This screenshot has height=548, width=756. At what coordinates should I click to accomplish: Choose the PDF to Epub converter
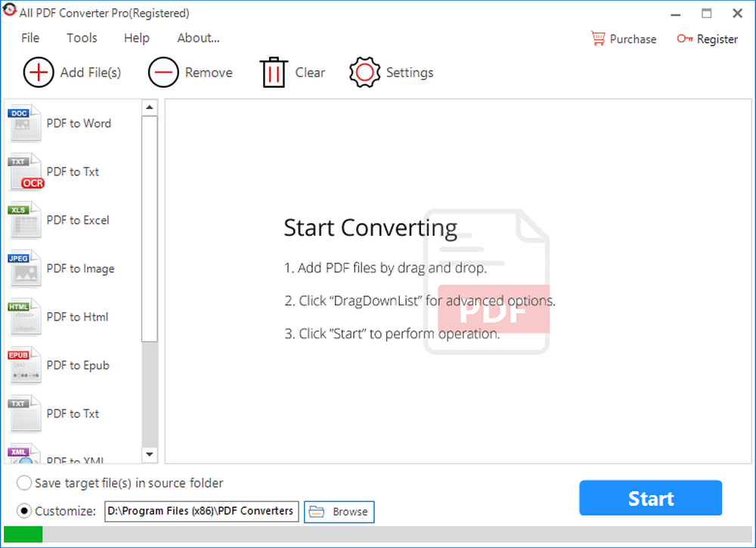(x=76, y=365)
